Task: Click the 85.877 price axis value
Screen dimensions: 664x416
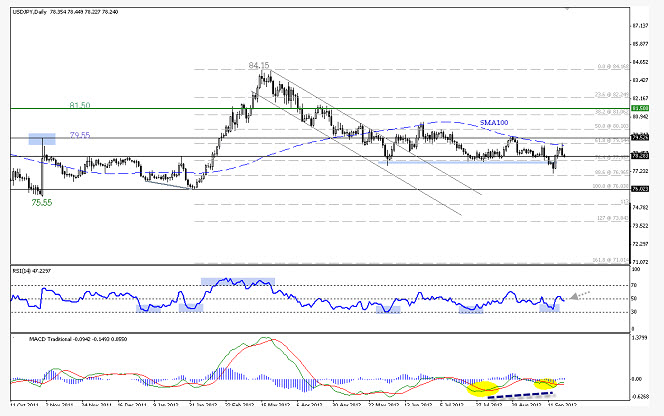Action: pyautogui.click(x=640, y=44)
